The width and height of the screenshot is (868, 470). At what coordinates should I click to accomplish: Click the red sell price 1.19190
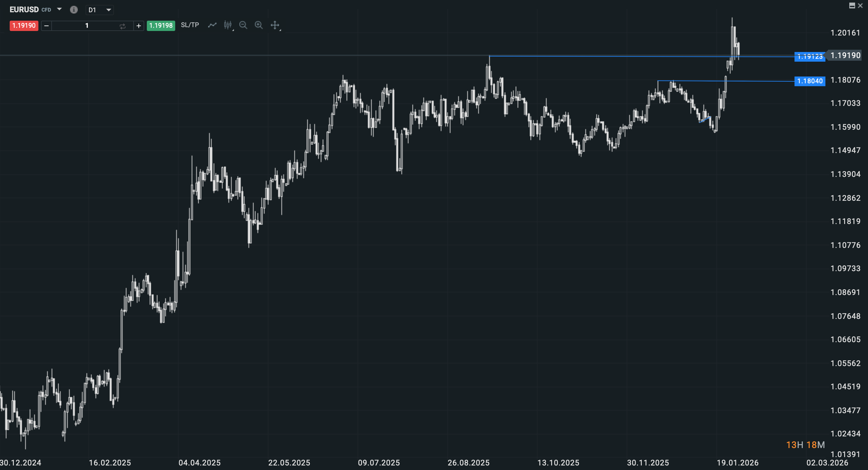24,26
